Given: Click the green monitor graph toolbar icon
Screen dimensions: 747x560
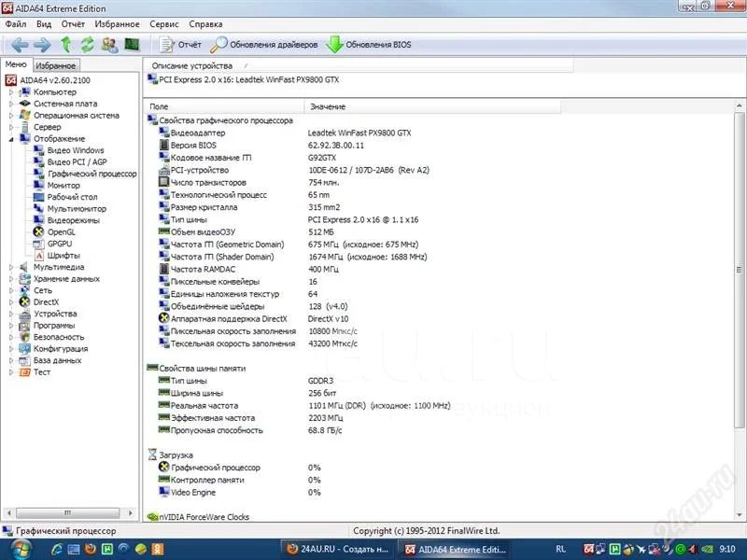Looking at the screenshot, I should tap(132, 45).
